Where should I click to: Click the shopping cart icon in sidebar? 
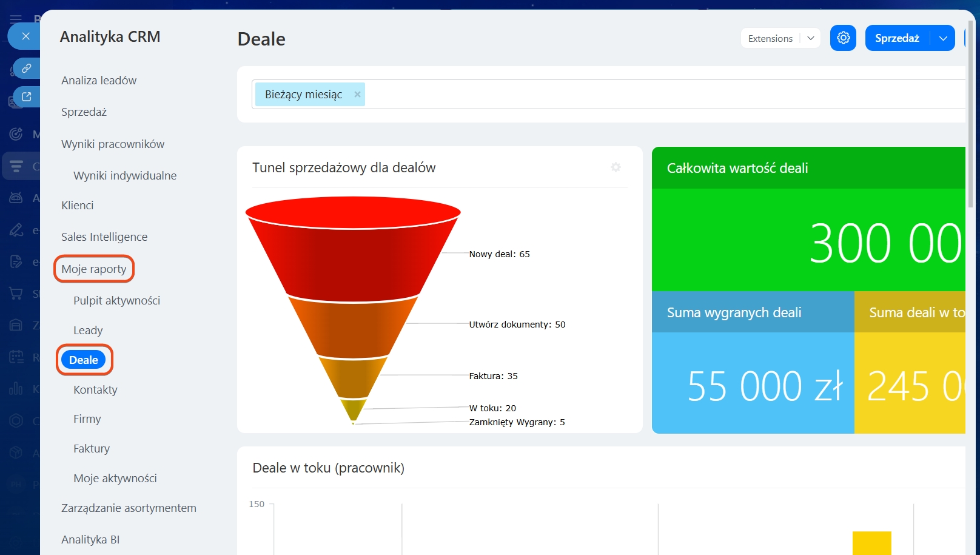pos(16,294)
